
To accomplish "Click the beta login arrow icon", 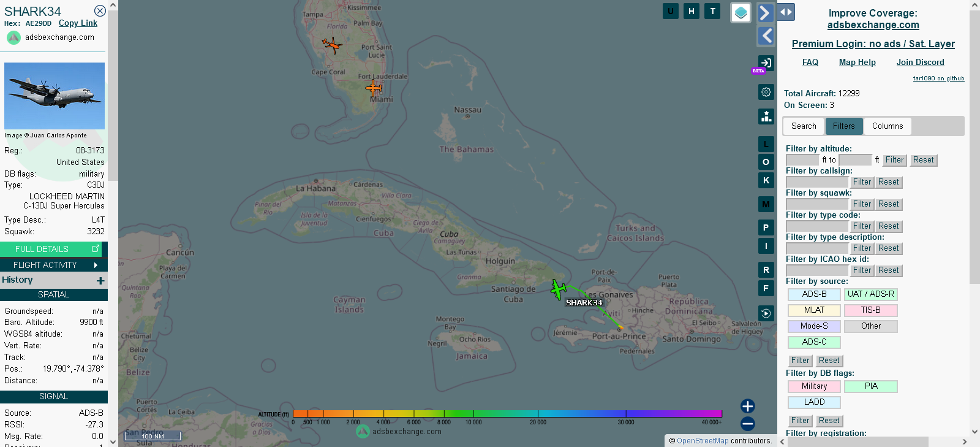I will [x=766, y=63].
